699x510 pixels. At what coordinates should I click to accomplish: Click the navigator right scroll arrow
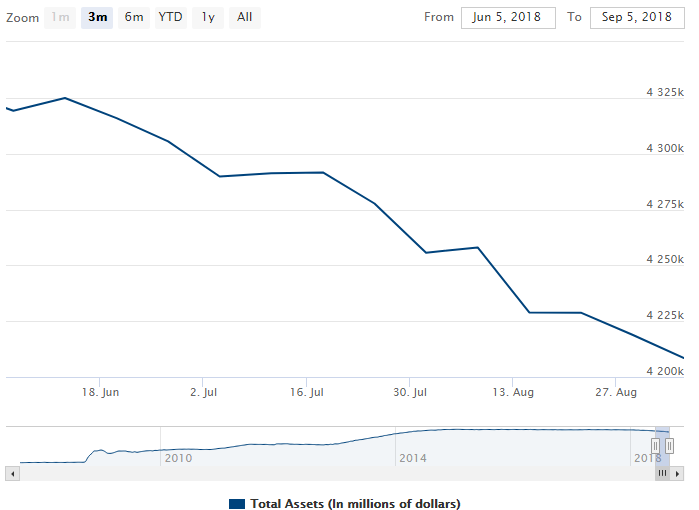[x=677, y=473]
